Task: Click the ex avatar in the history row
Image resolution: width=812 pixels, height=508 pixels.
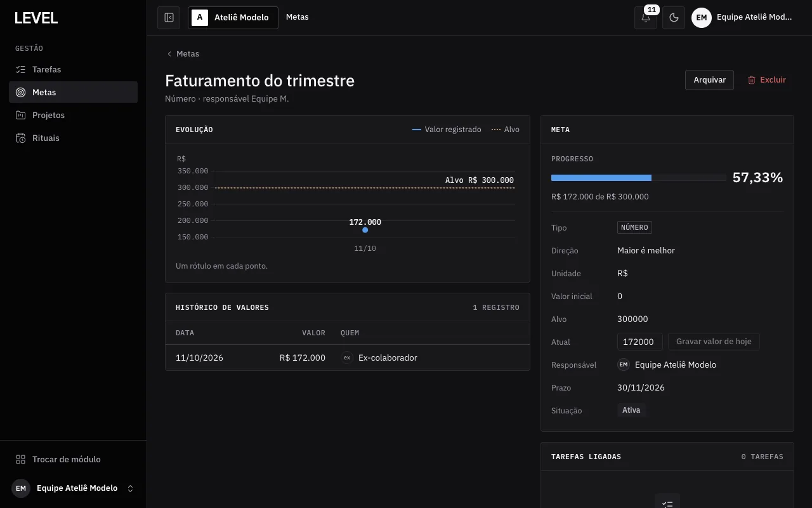Action: pos(347,358)
